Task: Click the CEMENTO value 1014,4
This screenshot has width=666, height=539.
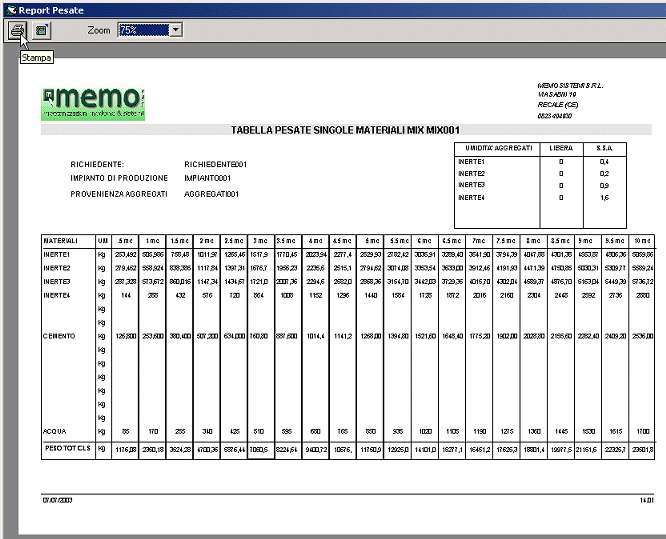Action: click(x=316, y=336)
